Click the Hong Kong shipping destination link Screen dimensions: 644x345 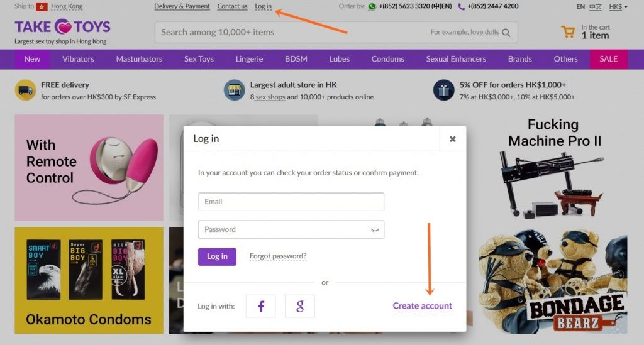point(67,6)
